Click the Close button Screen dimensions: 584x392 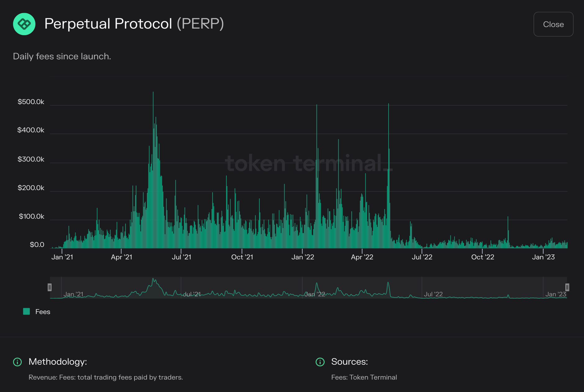click(553, 24)
